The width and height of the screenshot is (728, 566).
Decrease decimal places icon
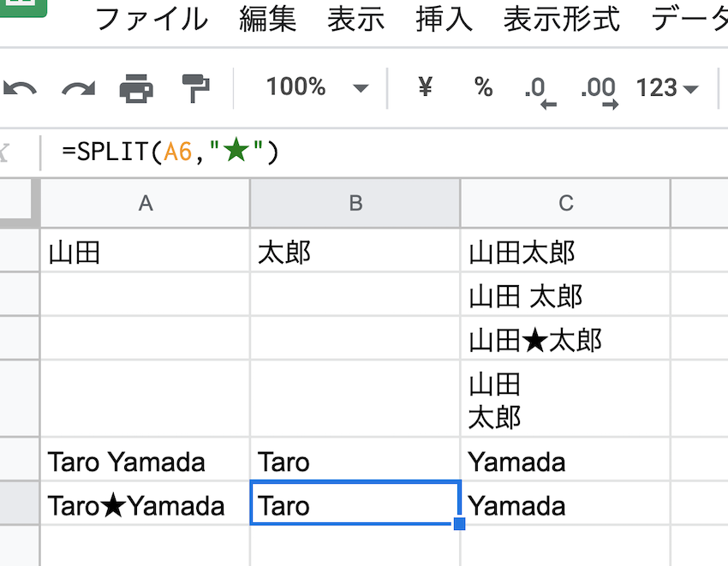pyautogui.click(x=538, y=89)
